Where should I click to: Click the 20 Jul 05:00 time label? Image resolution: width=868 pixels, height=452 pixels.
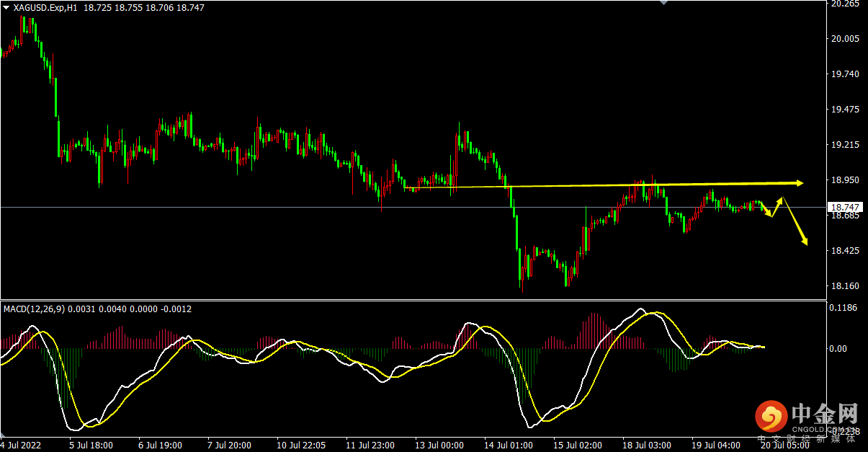[786, 446]
